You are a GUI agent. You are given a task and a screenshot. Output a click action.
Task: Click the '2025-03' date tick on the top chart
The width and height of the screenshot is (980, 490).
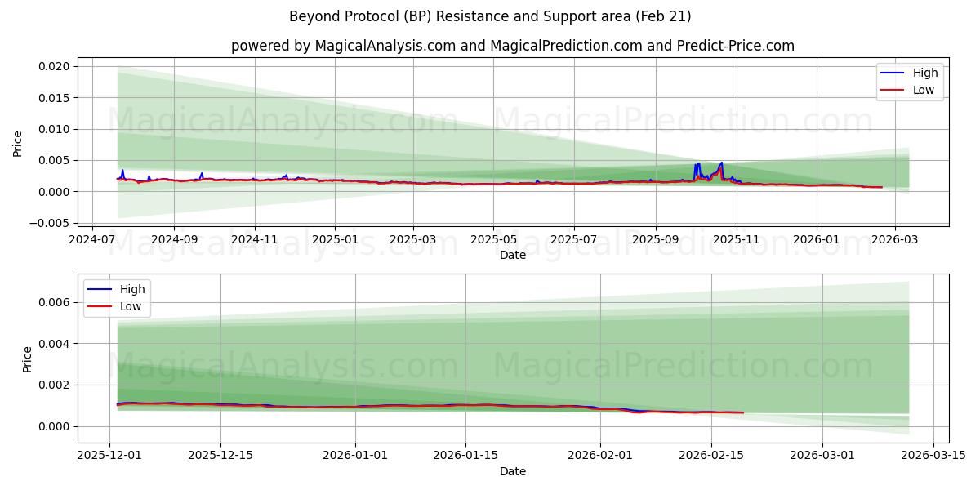coord(413,241)
